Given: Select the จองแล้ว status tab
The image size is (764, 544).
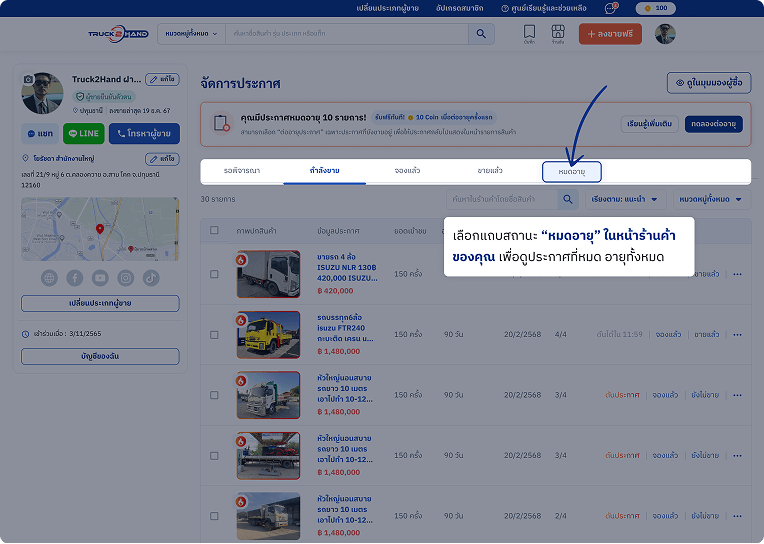Looking at the screenshot, I should click(407, 171).
